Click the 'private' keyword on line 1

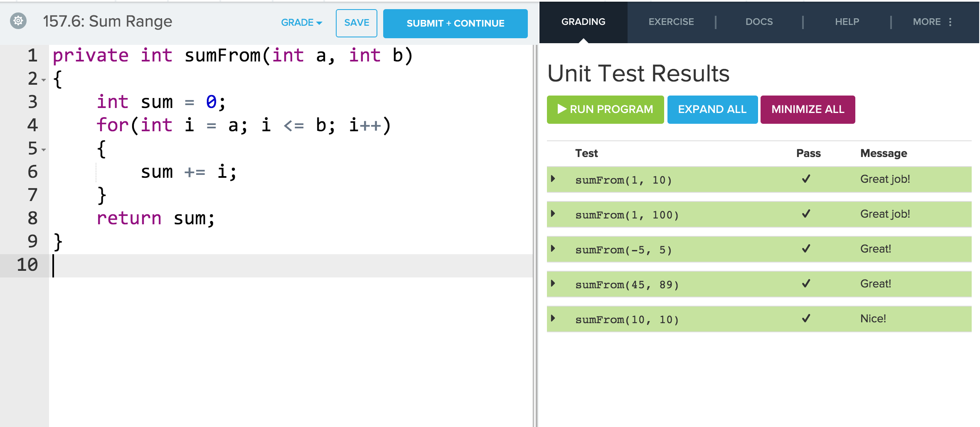(91, 56)
